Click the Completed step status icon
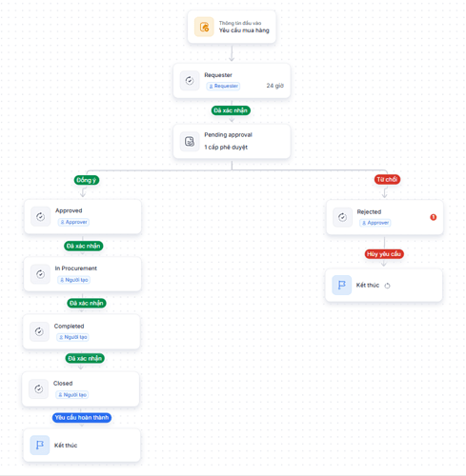This screenshot has height=476, width=466. pos(39,331)
